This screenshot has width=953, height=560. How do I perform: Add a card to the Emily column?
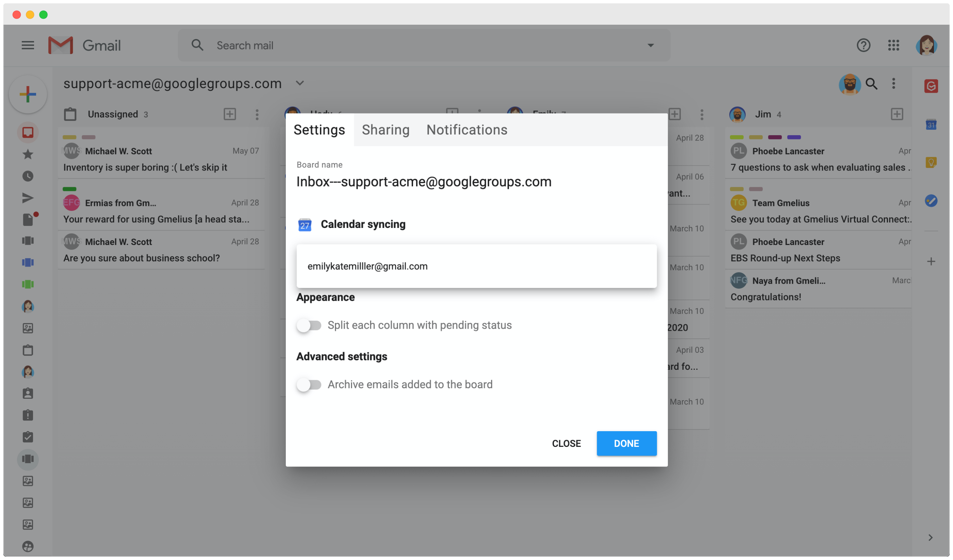click(x=675, y=114)
